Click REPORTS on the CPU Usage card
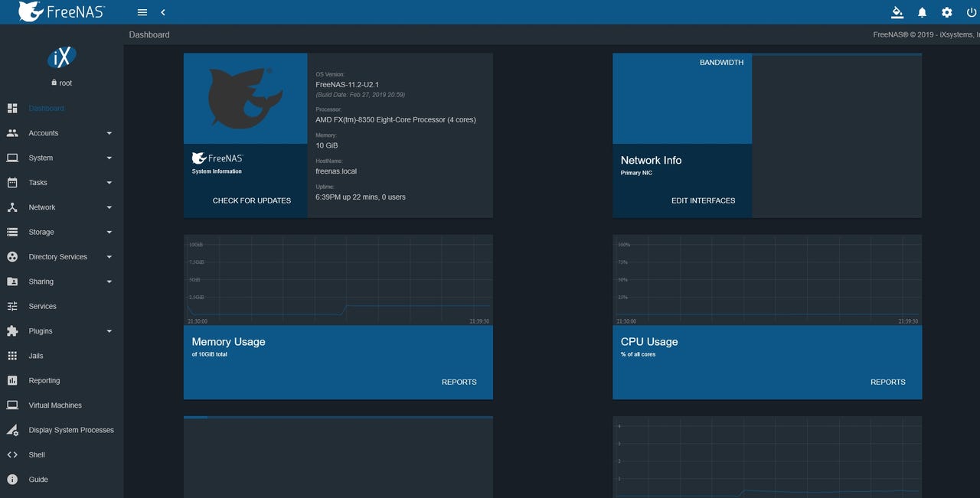The width and height of the screenshot is (980, 498). tap(887, 382)
